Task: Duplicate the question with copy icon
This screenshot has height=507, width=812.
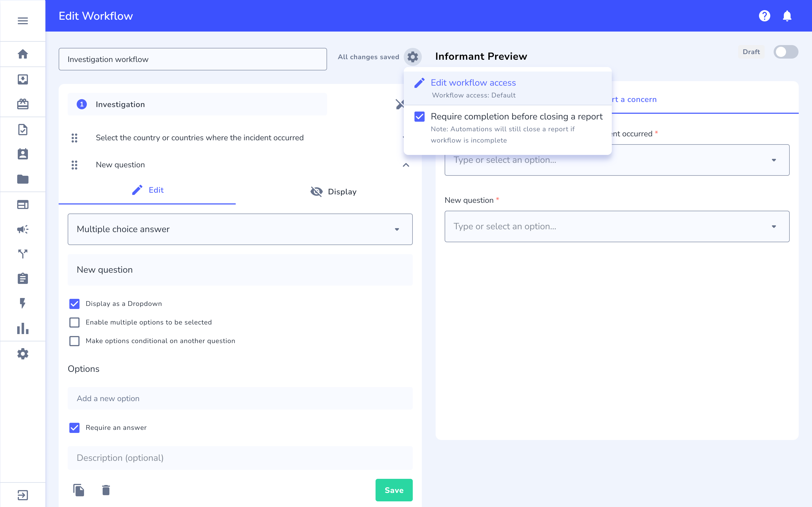Action: coord(78,490)
